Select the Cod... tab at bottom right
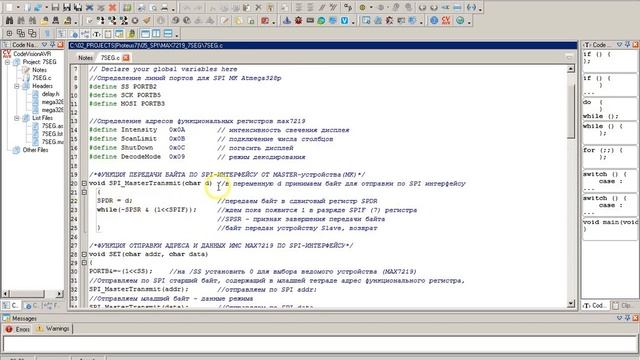The width and height of the screenshot is (640, 360). [x=595, y=305]
